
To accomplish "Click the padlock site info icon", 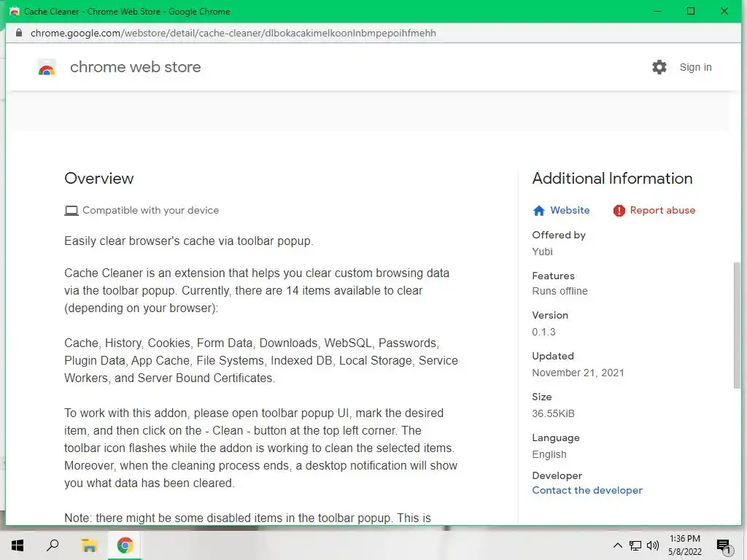I will point(18,33).
